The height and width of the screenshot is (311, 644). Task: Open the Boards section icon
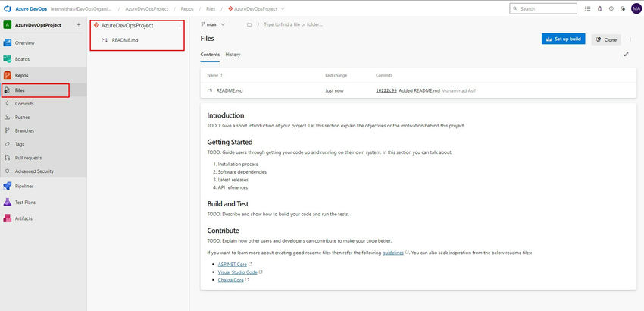[x=7, y=58]
